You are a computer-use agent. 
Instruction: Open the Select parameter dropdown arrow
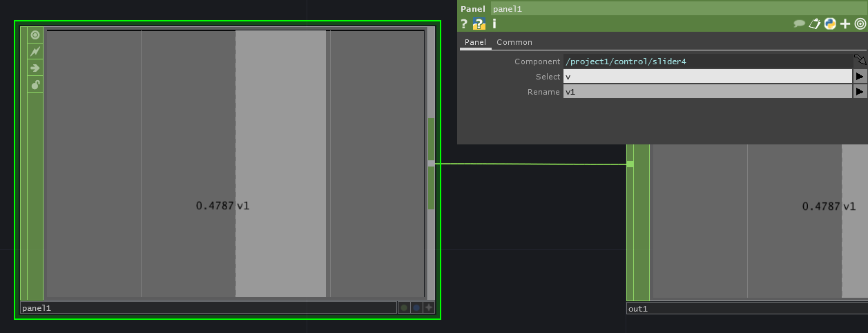pos(860,77)
